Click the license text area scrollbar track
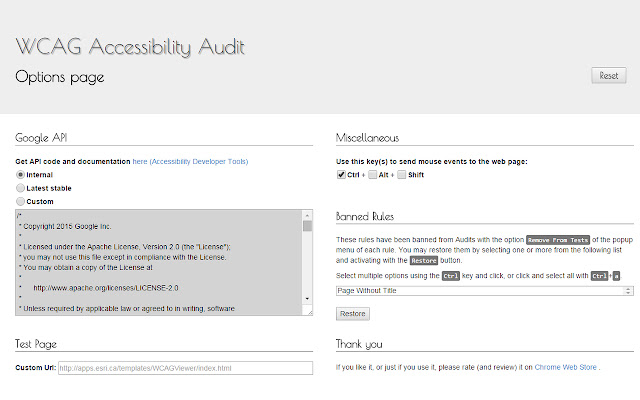Image resolution: width=640 pixels, height=400 pixels. click(310, 262)
